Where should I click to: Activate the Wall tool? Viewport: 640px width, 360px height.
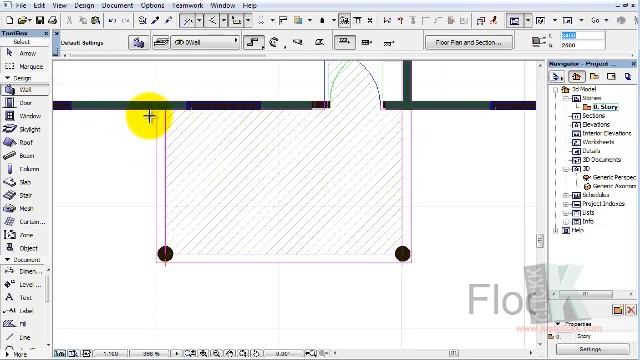(24, 89)
